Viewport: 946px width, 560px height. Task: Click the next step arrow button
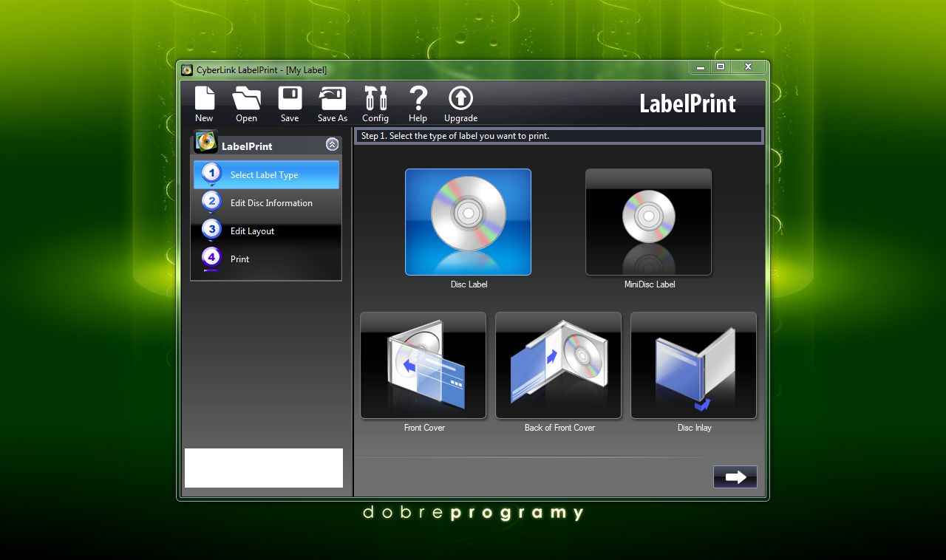tap(735, 477)
